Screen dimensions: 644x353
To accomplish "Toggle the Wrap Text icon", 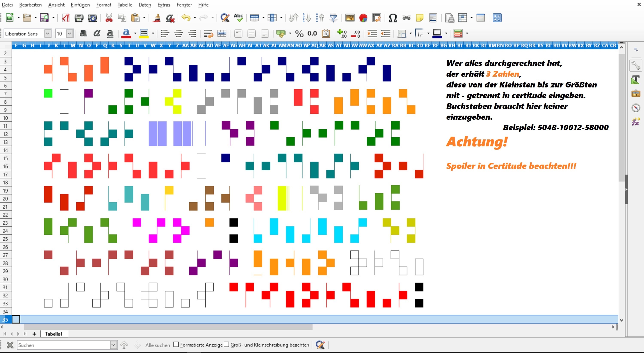I will (208, 34).
